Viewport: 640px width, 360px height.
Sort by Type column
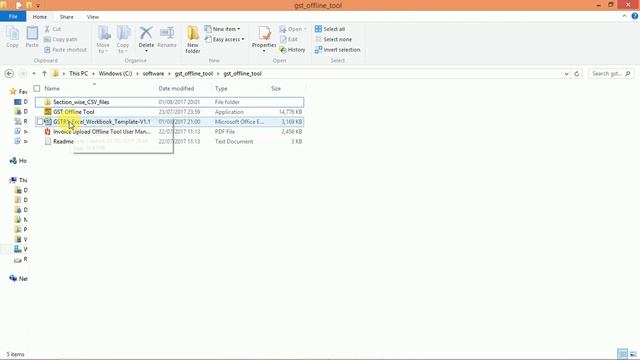click(x=221, y=89)
